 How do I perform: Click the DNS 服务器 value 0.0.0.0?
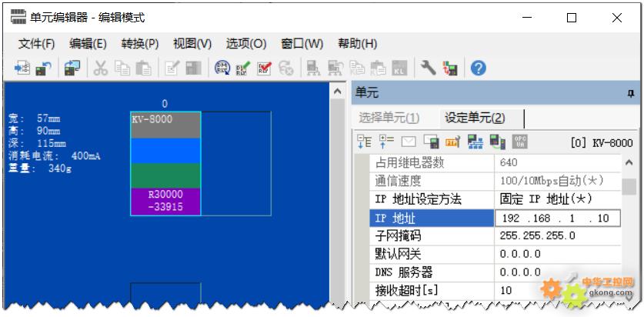coord(558,272)
